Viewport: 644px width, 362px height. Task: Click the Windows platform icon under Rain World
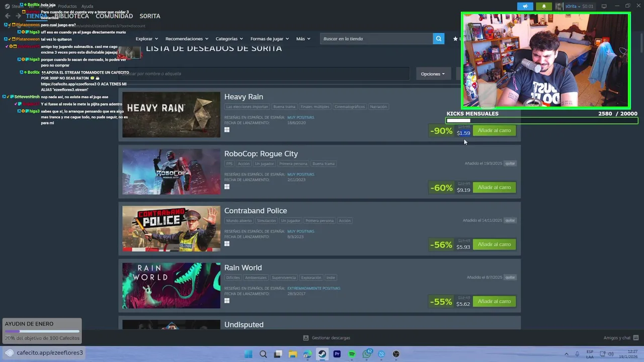227,301
